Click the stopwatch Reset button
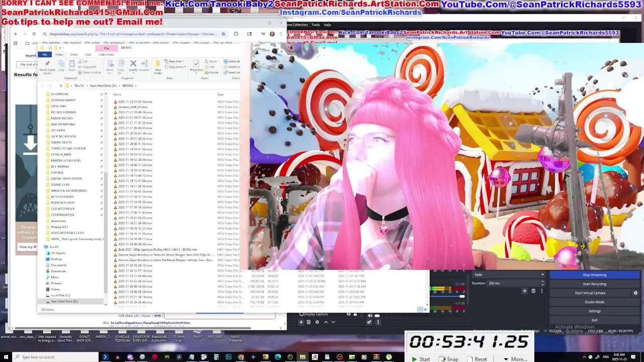This screenshot has height=362, width=644. click(477, 359)
